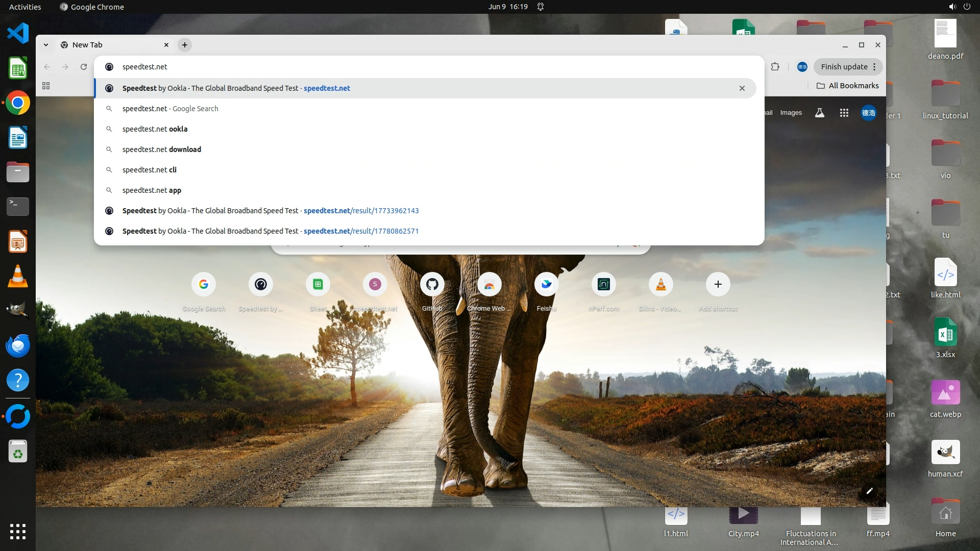Open the Feishu shortcut tile
The width and height of the screenshot is (980, 551).
click(546, 285)
